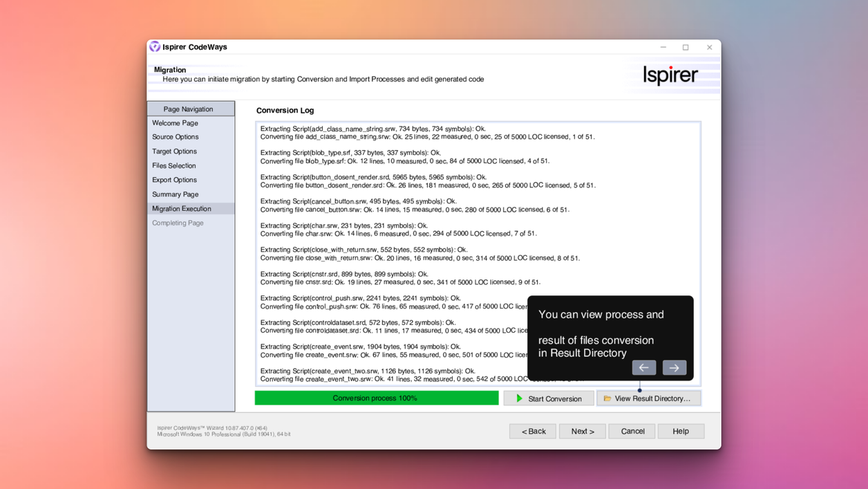Image resolution: width=868 pixels, height=489 pixels.
Task: Click the back arrow in the tooltip popup
Action: tap(644, 367)
